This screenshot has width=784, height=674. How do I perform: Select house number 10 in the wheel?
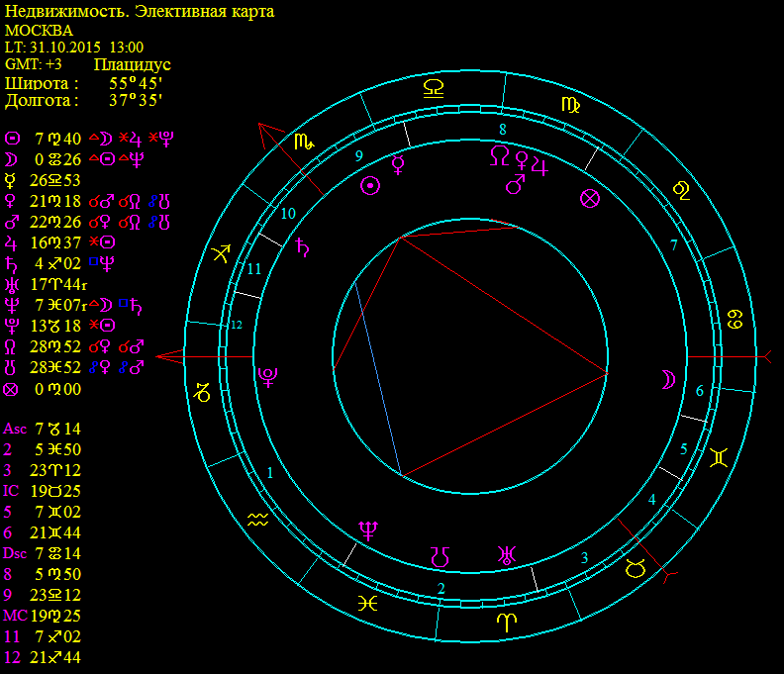[288, 214]
